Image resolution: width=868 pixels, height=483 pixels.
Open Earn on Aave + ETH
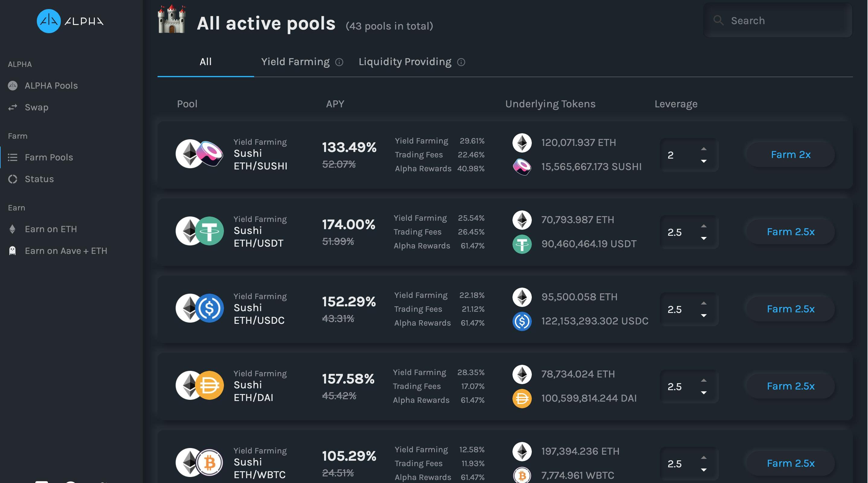[x=66, y=251]
